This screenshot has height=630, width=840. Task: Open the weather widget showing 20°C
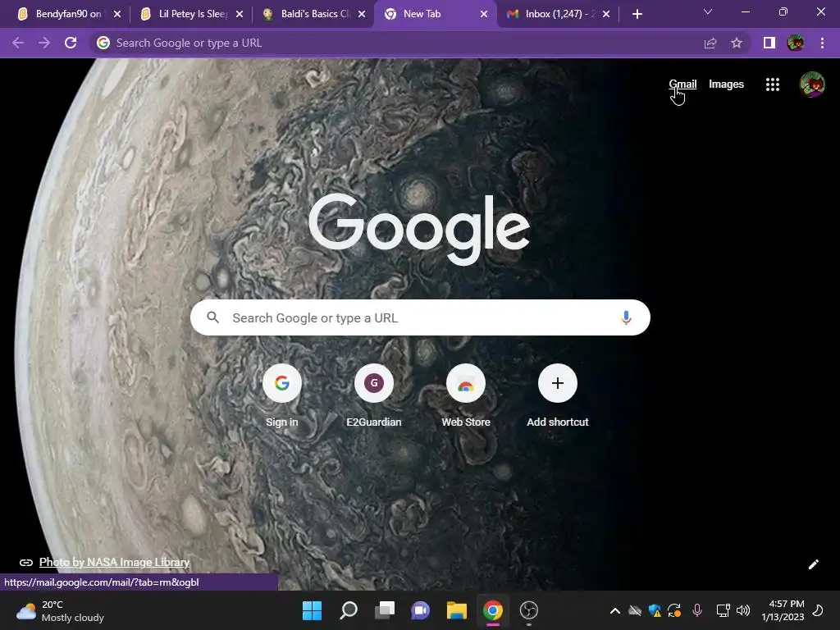[60, 610]
